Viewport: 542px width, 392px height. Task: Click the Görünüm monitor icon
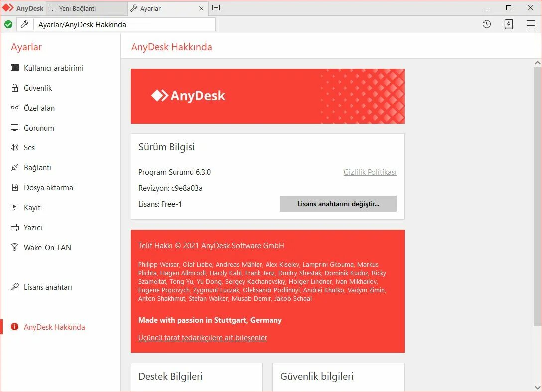point(15,128)
